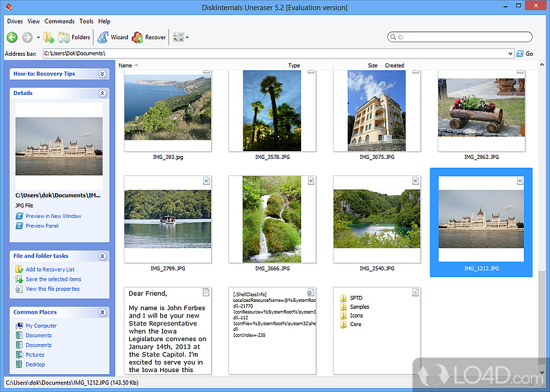
Task: Click the Go button beside address bar
Action: (525, 53)
